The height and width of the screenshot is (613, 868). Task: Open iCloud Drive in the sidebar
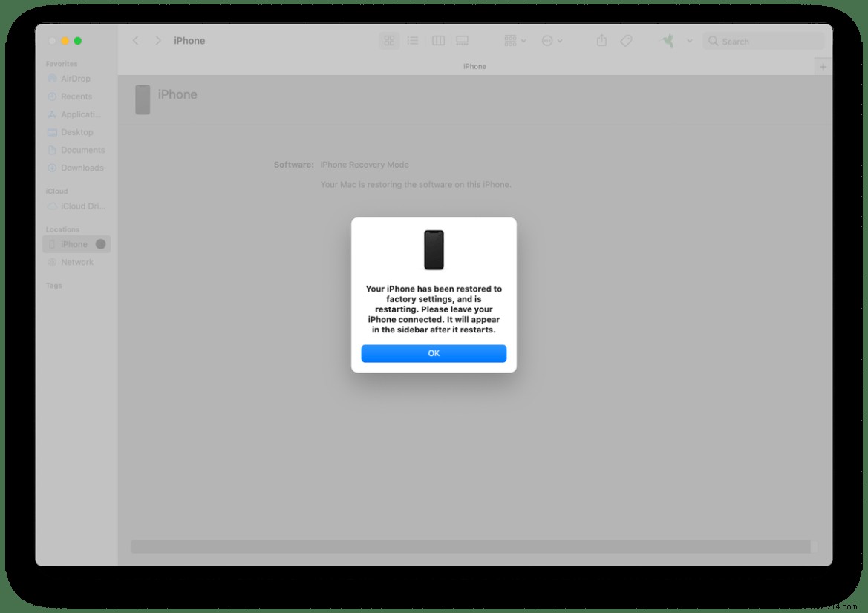(x=78, y=206)
